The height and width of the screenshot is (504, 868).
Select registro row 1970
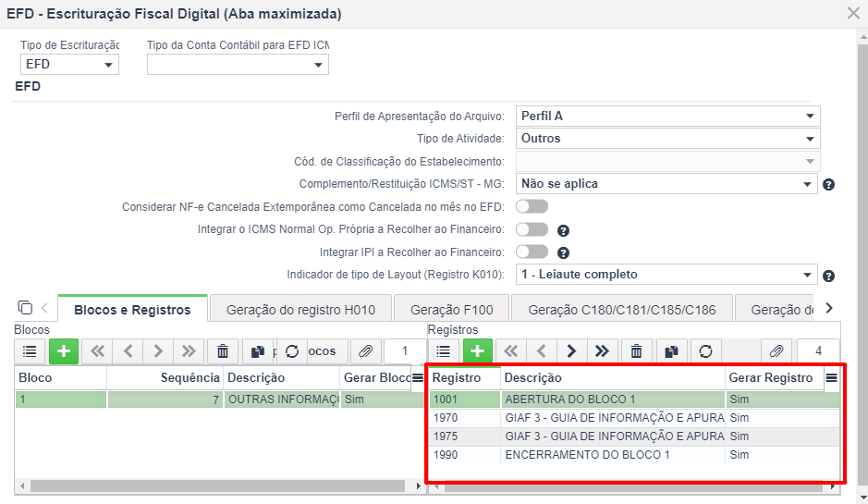pos(634,418)
